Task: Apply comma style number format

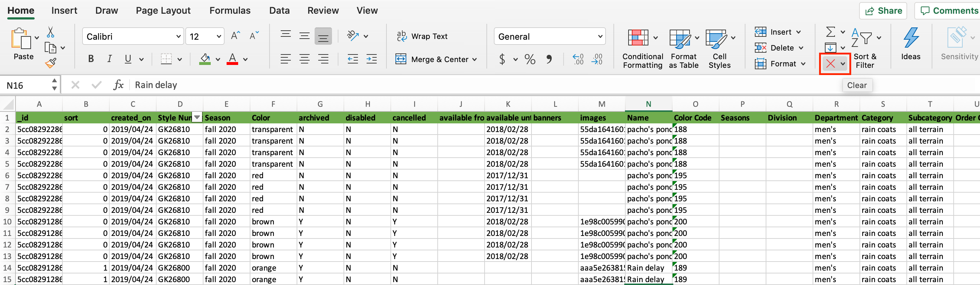Action: [549, 59]
